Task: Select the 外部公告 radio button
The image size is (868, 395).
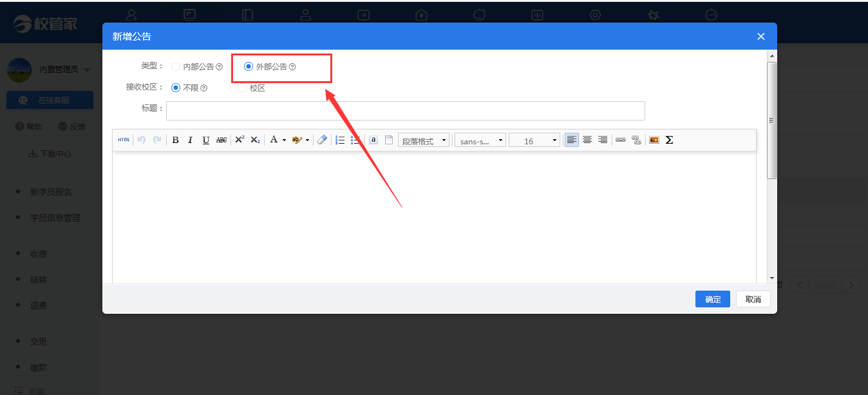Action: point(249,66)
